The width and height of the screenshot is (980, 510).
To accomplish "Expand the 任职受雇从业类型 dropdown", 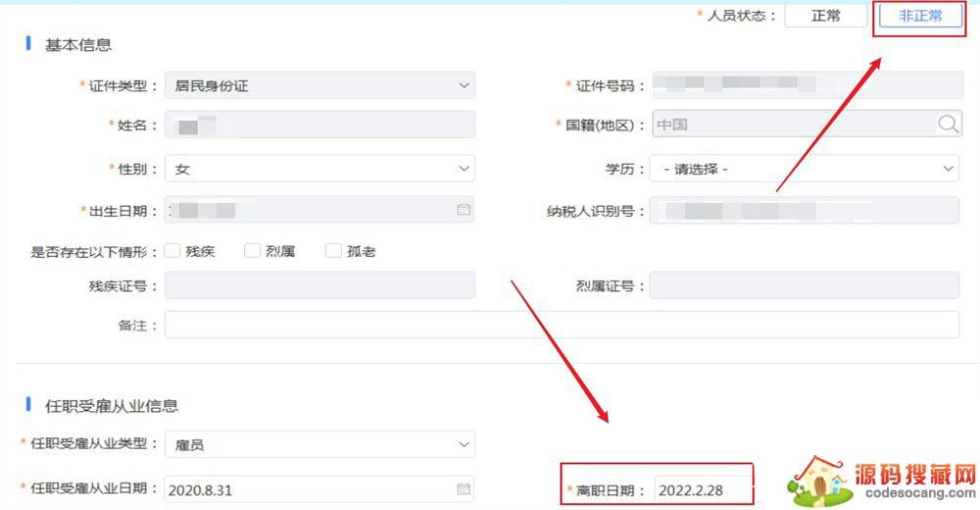I will point(319,445).
